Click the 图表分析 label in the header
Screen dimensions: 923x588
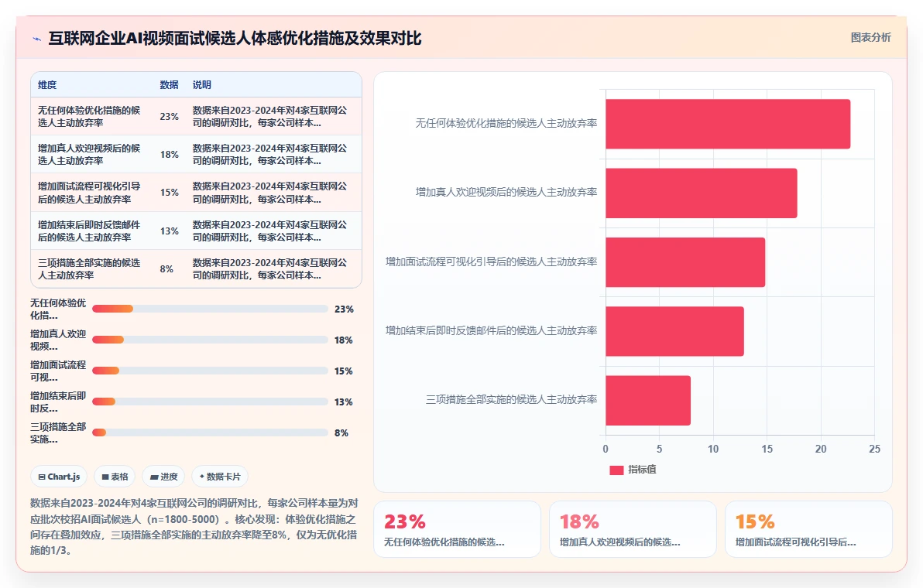870,38
